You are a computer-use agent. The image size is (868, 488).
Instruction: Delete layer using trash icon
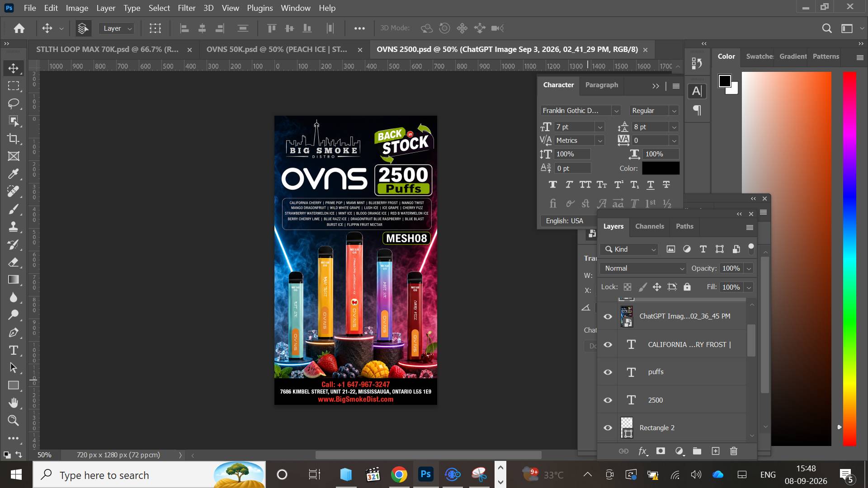734,451
